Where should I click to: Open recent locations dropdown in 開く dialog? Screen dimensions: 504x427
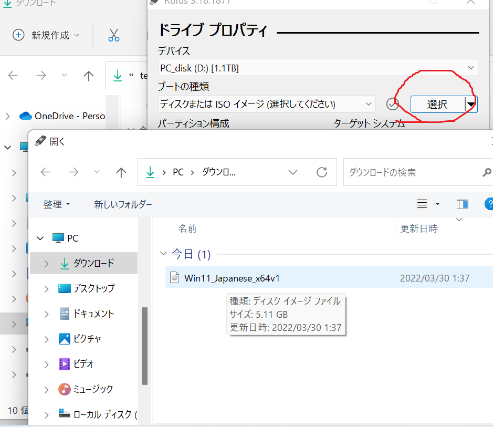coord(97,172)
